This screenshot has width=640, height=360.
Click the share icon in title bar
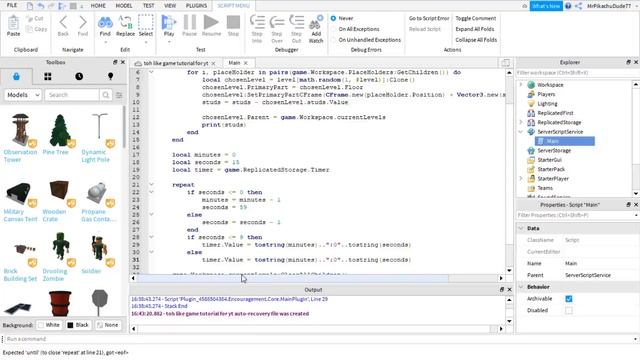tap(578, 6)
